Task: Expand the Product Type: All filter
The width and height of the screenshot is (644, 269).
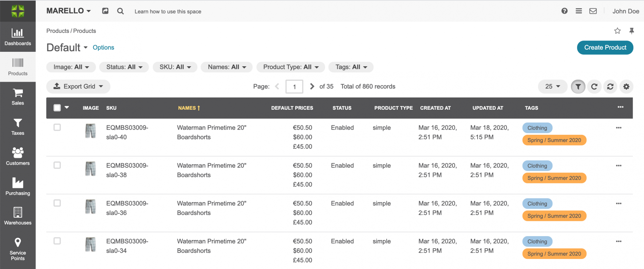Action: (291, 67)
